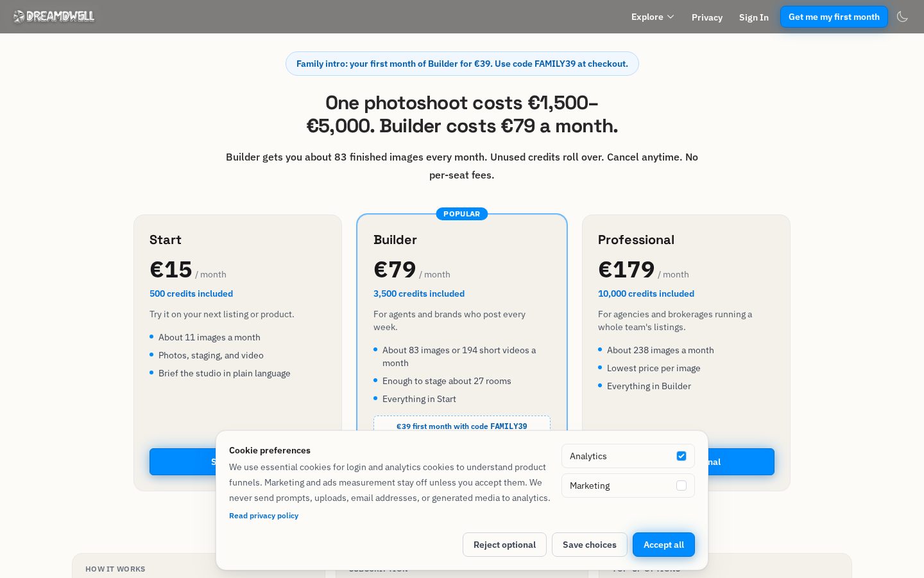Click 'Lowest price per image' item
Viewport: 924px width, 578px height.
click(x=653, y=368)
